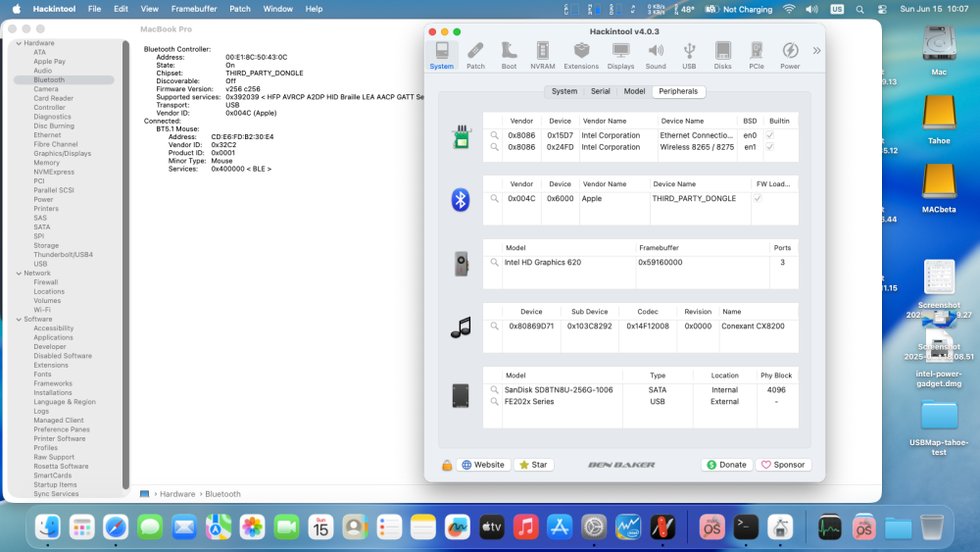Open the NVRAM section in Hackintool
The width and height of the screenshot is (980, 552).
coord(543,55)
